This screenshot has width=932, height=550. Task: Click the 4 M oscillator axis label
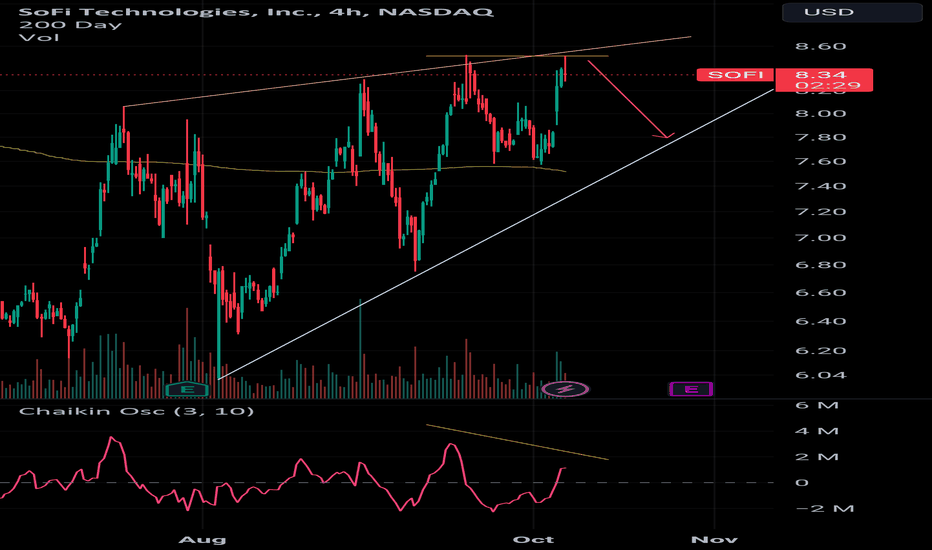click(x=817, y=431)
